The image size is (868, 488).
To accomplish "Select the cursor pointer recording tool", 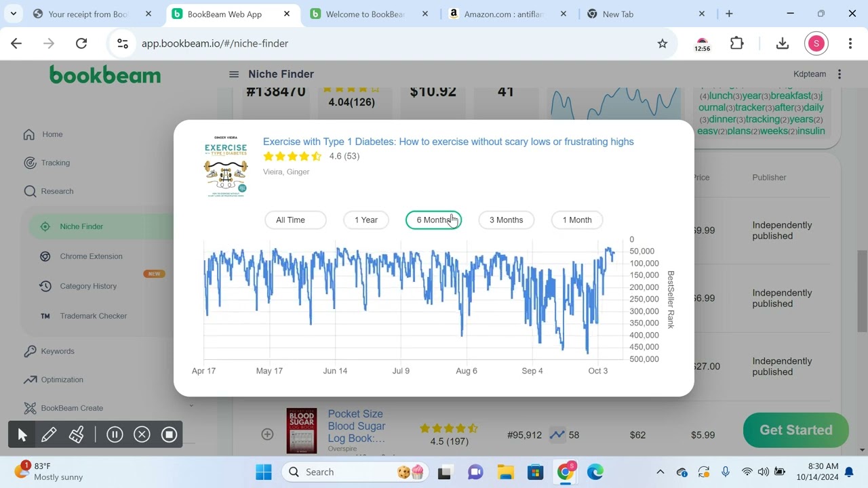I will click(x=22, y=434).
